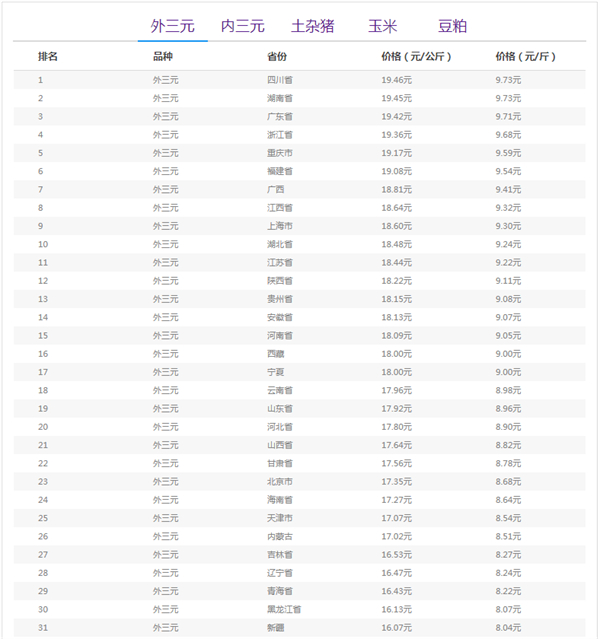The image size is (600, 639).
Task: Click rank number 31 for 新疆
Action: coord(43,627)
